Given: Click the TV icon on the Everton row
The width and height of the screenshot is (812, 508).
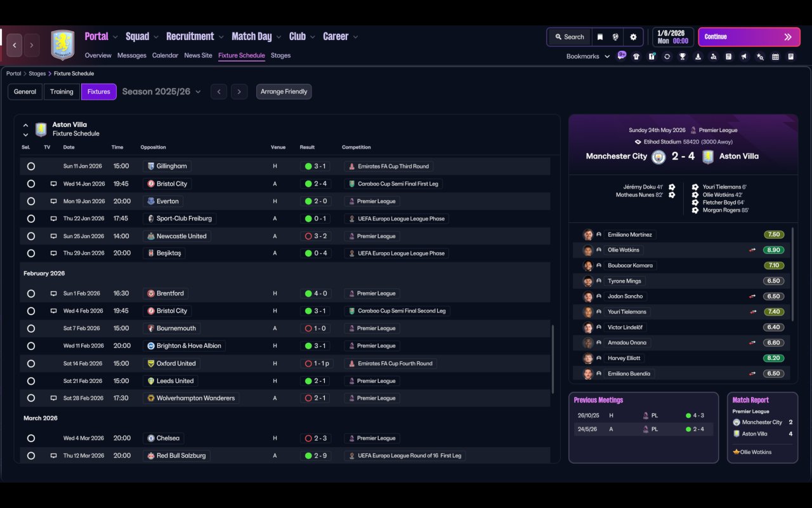Looking at the screenshot, I should [x=54, y=201].
